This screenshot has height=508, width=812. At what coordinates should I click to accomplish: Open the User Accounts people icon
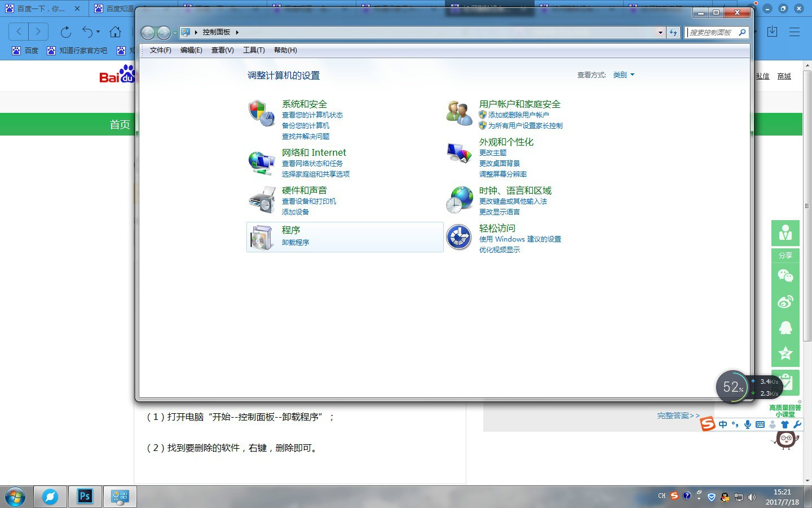pos(459,113)
